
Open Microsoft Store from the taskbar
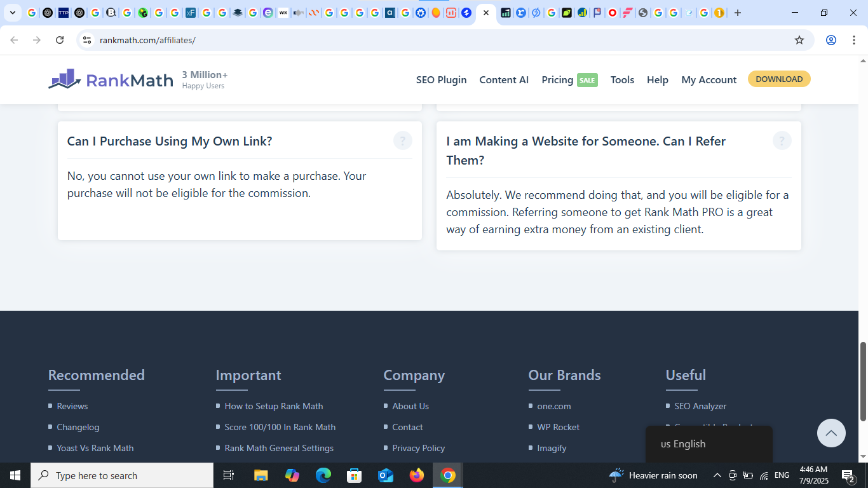(354, 475)
